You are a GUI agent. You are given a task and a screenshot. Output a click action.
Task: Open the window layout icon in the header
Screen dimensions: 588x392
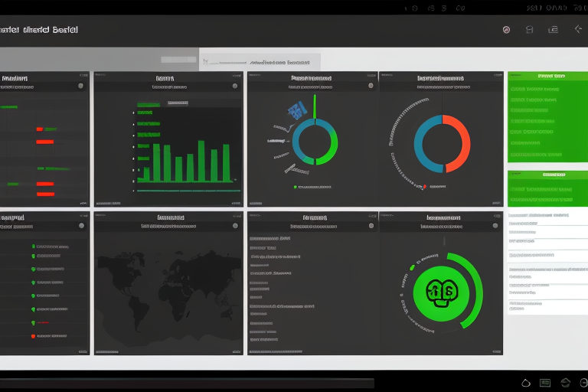(x=553, y=30)
